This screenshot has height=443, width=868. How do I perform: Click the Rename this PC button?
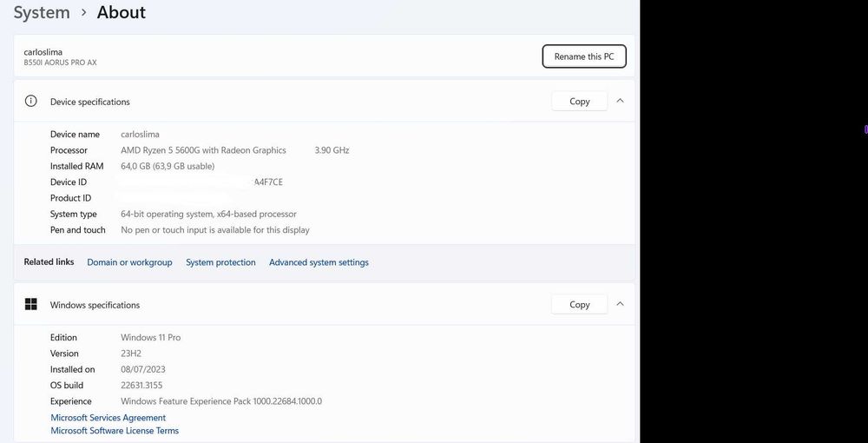pyautogui.click(x=584, y=56)
